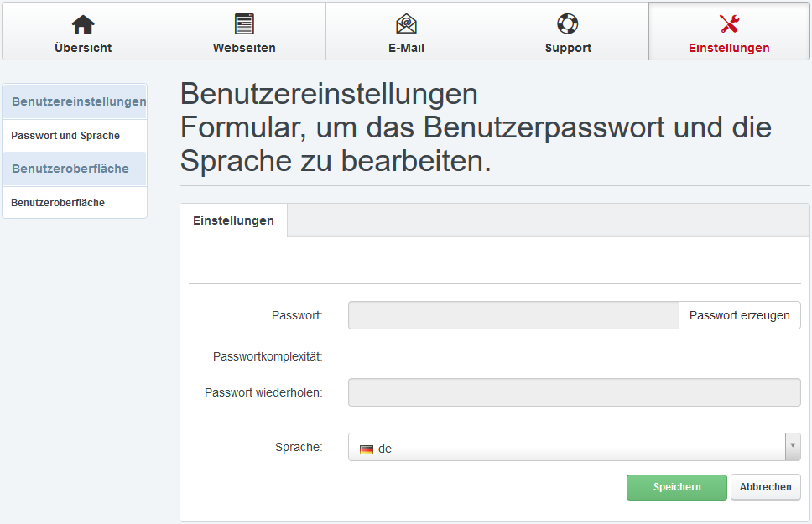The height and width of the screenshot is (524, 812).
Task: Click the Passwortkomplexität label
Action: [268, 356]
